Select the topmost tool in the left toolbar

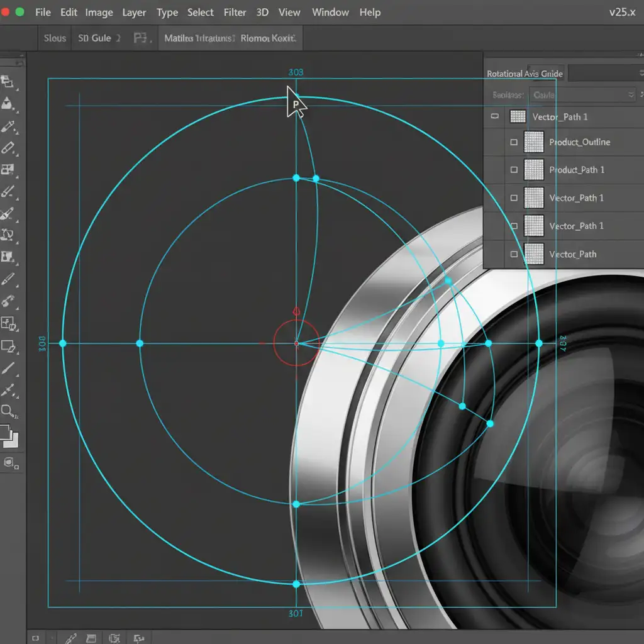(8, 80)
